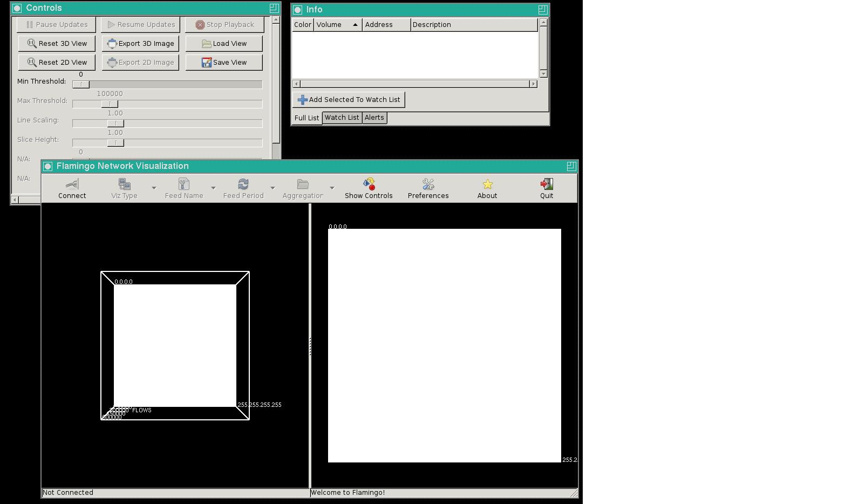Click the Info list scroll-up arrow

[x=543, y=22]
